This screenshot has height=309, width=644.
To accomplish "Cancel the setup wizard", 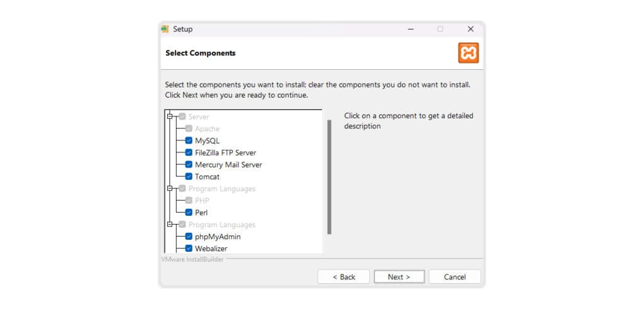I will (455, 277).
